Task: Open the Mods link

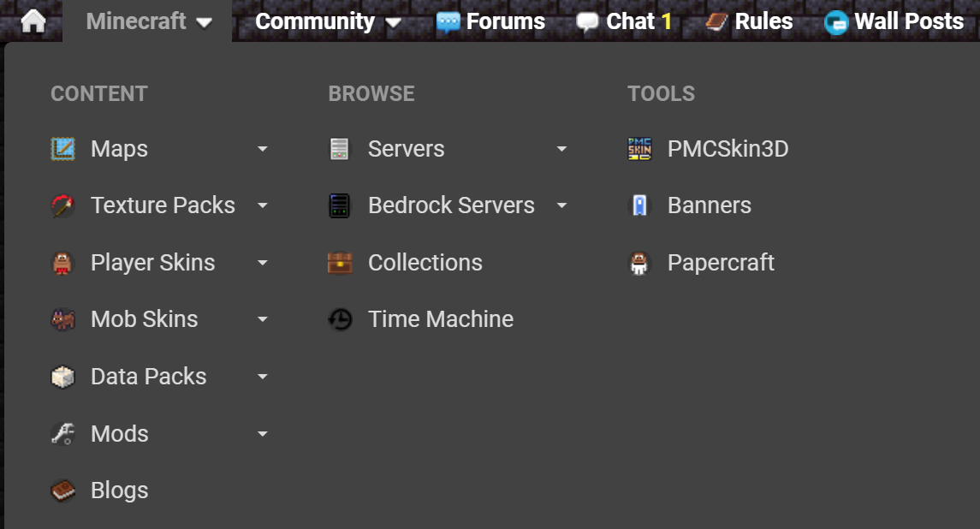Action: pyautogui.click(x=119, y=433)
